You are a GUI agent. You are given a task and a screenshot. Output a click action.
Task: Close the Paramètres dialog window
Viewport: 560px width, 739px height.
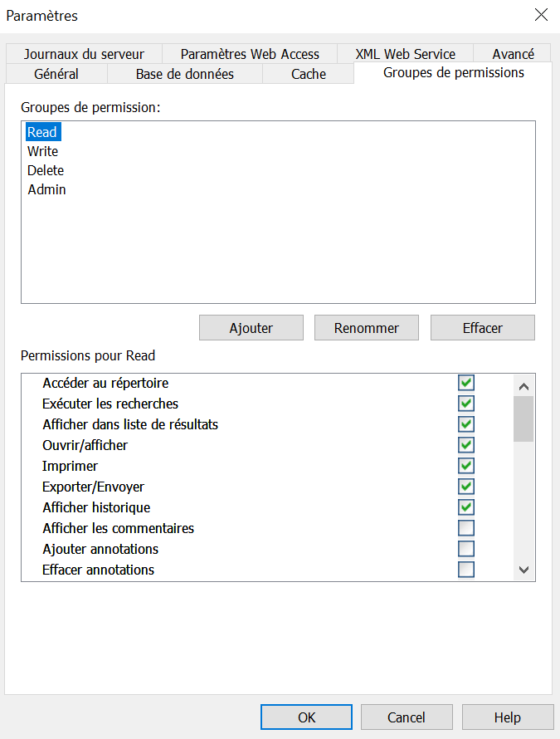(541, 15)
